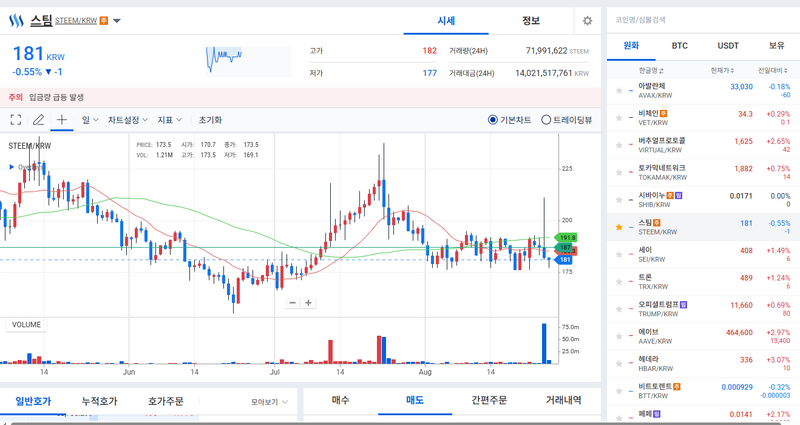
Task: Favorite star for 시바이누 SHIB/KRW
Action: point(619,200)
